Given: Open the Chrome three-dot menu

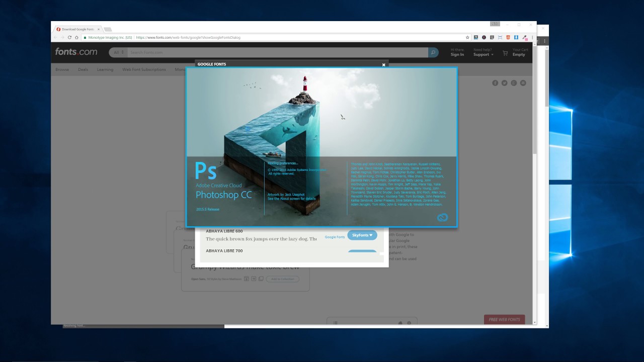Looking at the screenshot, I should (532, 37).
